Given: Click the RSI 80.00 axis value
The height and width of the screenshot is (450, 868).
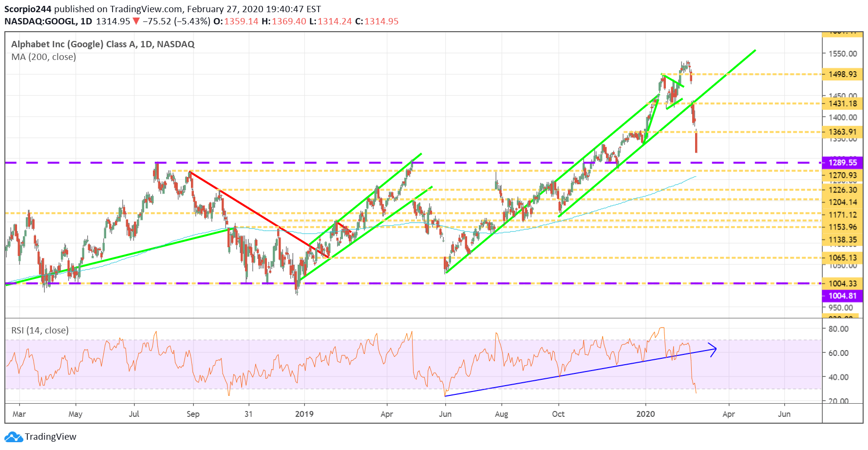Looking at the screenshot, I should point(838,329).
